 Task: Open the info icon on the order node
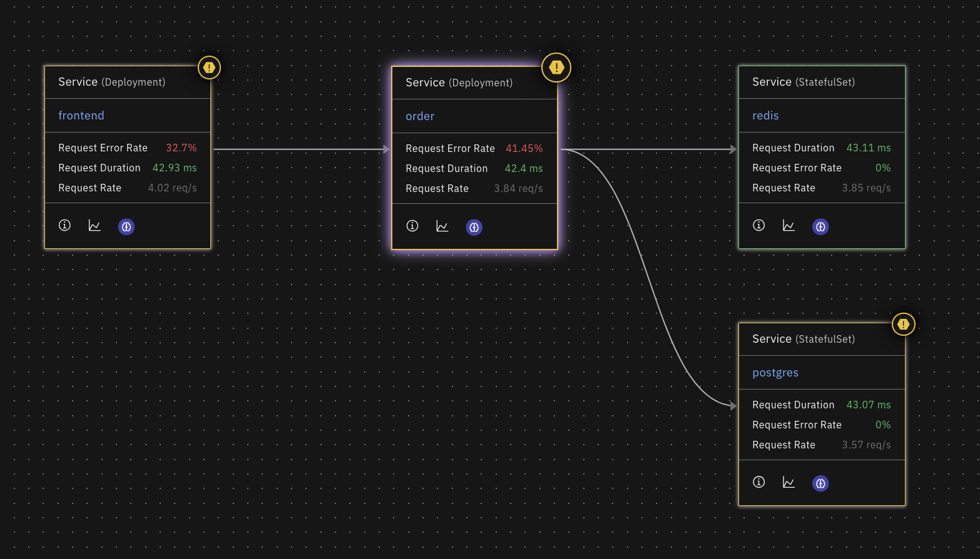412,226
